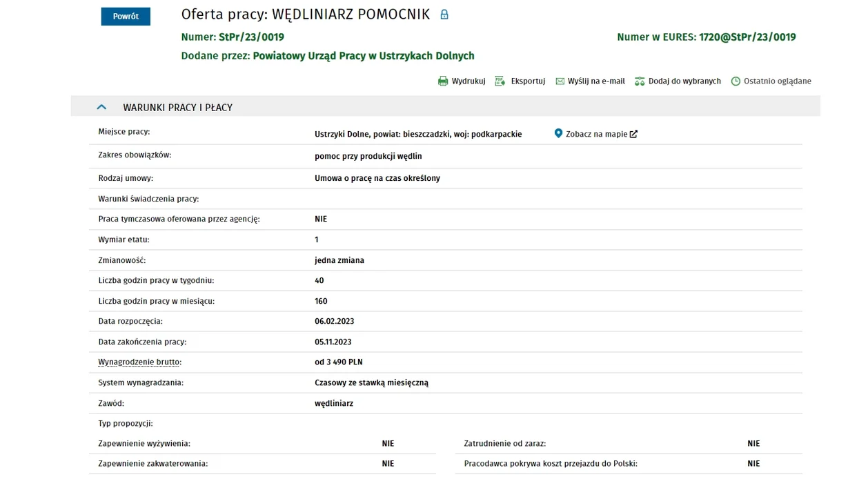The width and height of the screenshot is (868, 497).
Task: Select the Eksportuj option
Action: 528,81
